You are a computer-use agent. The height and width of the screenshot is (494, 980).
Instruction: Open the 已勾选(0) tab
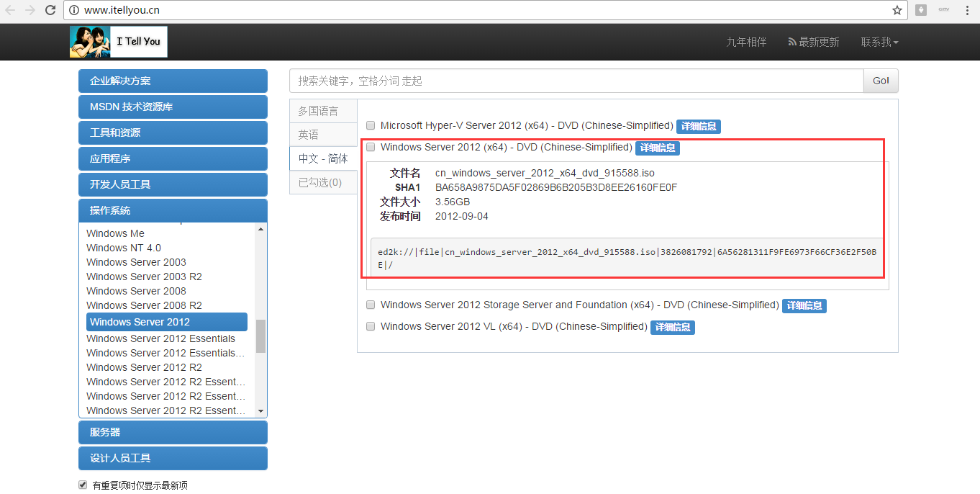point(323,182)
